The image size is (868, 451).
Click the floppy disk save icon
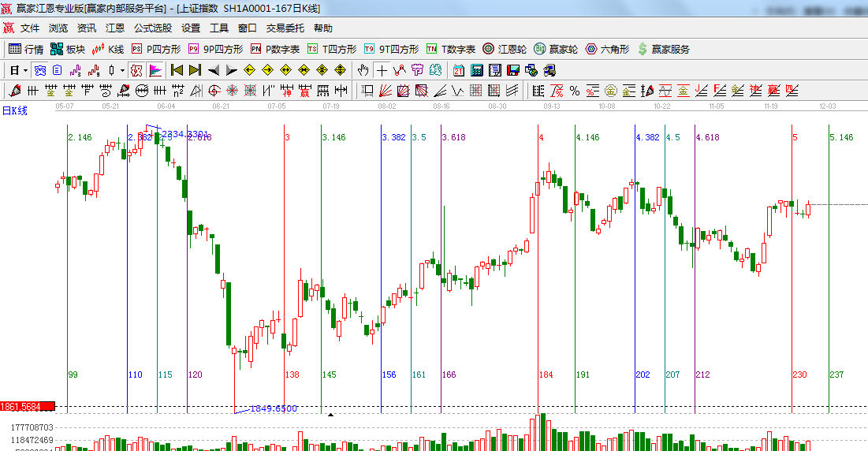(x=513, y=70)
